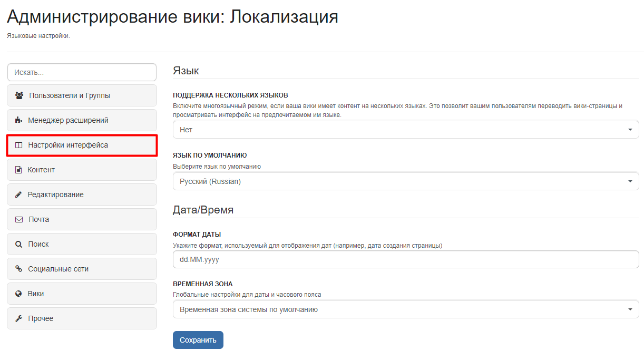Open Социальные сети settings
The width and height of the screenshot is (644, 360).
[x=82, y=269]
